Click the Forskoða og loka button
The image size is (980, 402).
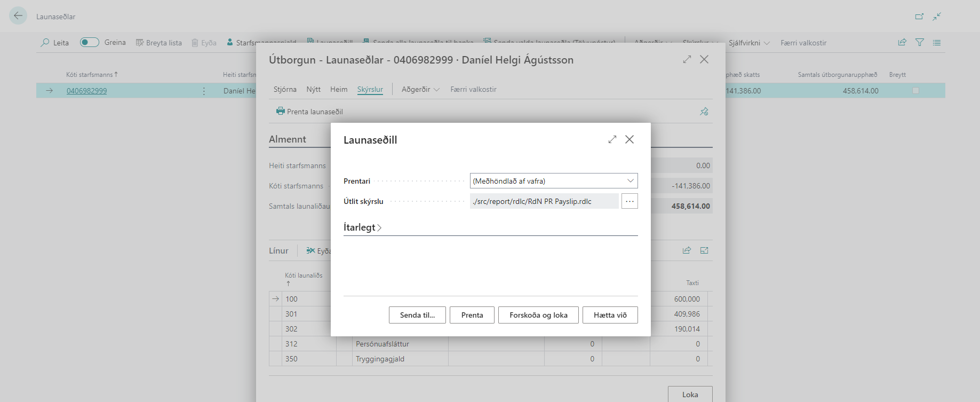click(538, 315)
